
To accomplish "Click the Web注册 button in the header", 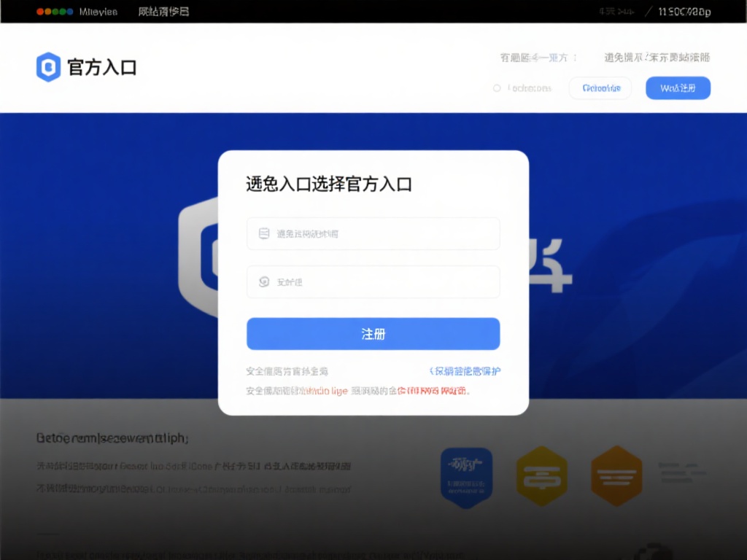I will point(678,87).
